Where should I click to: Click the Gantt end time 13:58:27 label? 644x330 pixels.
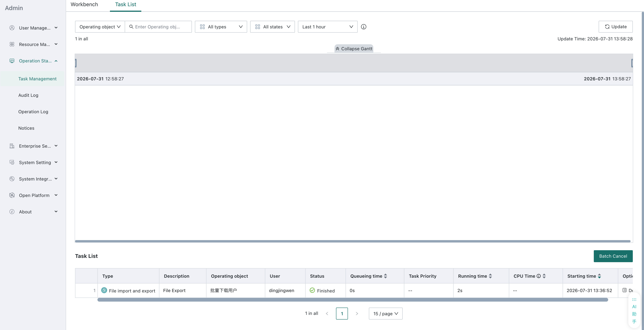(x=607, y=79)
